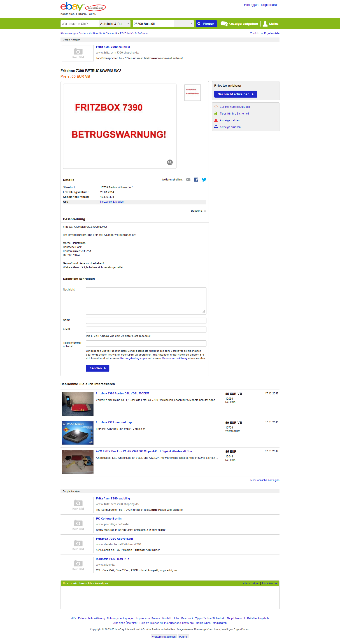Click the 'Nachricht schreiben' button
Image resolution: width=340 pixels, height=644 pixels.
coord(235,94)
